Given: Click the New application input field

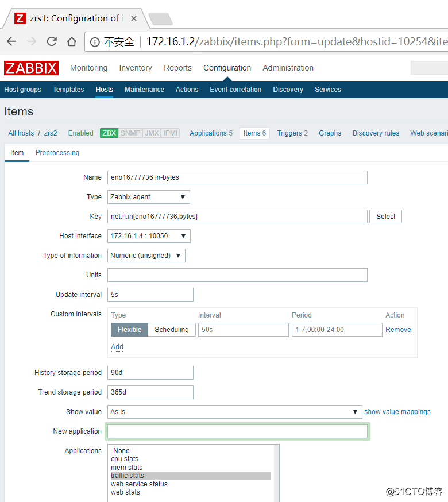Looking at the screenshot, I should pos(237,431).
